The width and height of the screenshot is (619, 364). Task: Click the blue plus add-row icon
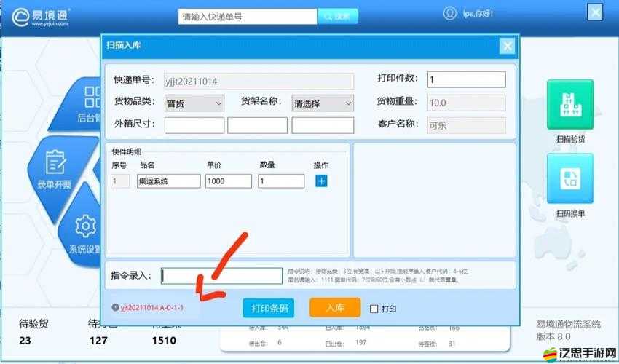coord(321,181)
